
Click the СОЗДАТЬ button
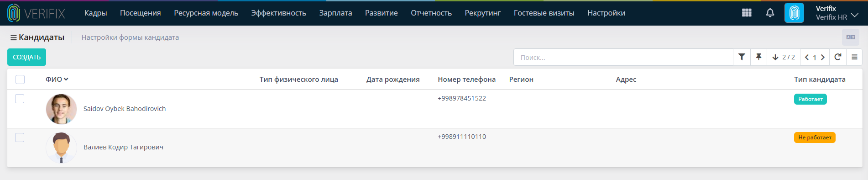pyautogui.click(x=26, y=57)
